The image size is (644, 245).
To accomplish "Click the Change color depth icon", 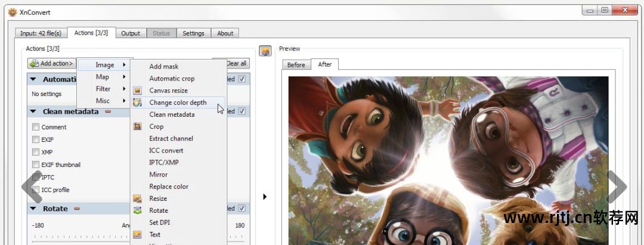I will [138, 103].
